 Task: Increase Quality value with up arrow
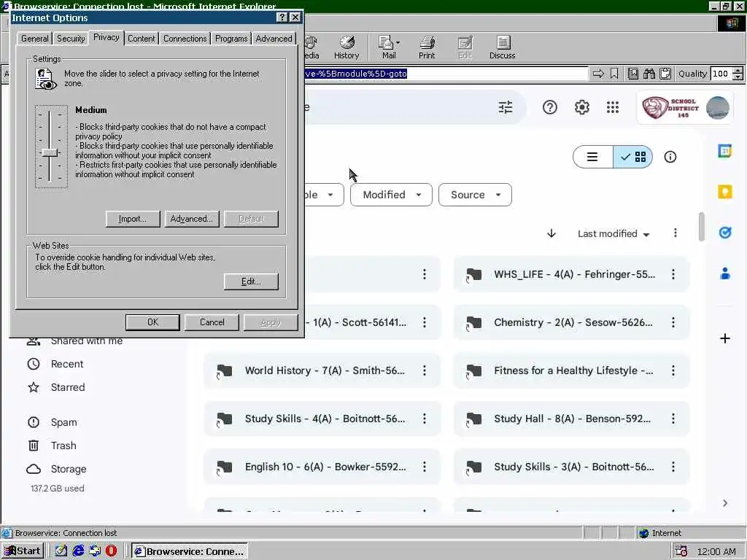[738, 71]
